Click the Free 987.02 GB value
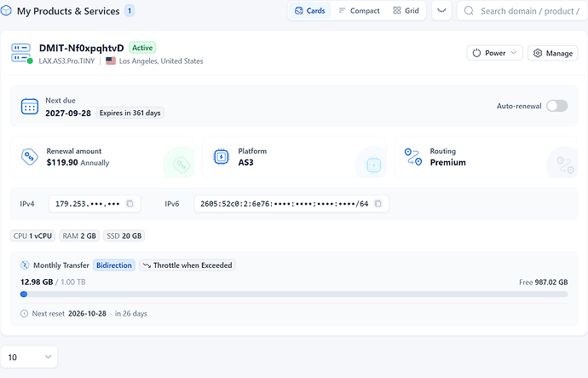 (x=544, y=282)
